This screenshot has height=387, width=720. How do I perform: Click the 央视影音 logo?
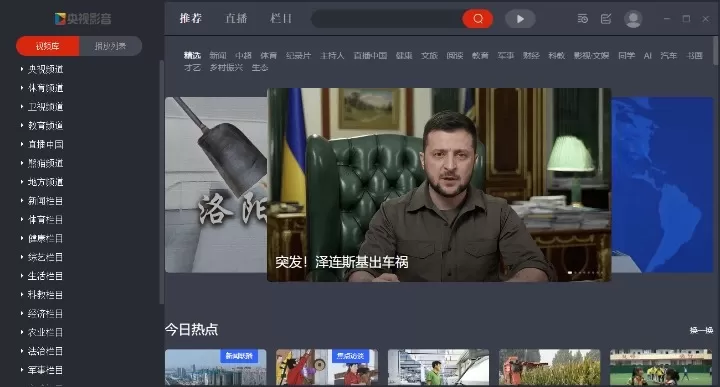click(x=83, y=19)
